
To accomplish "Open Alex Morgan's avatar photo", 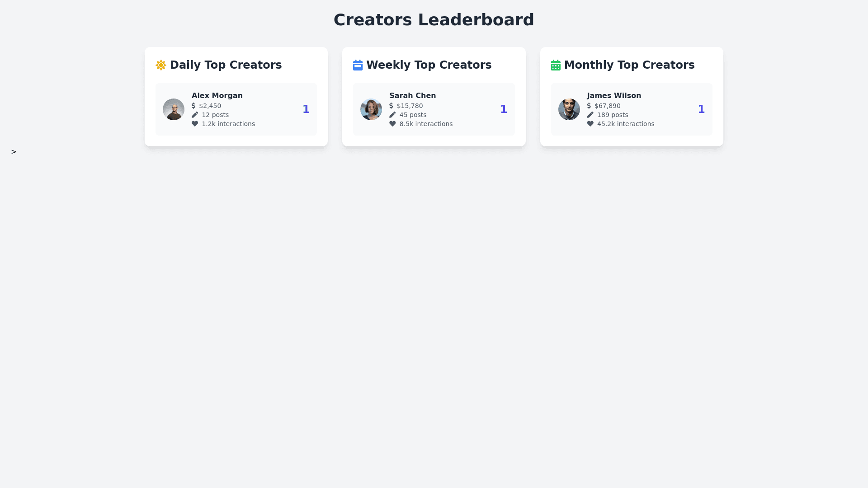I will pyautogui.click(x=174, y=109).
